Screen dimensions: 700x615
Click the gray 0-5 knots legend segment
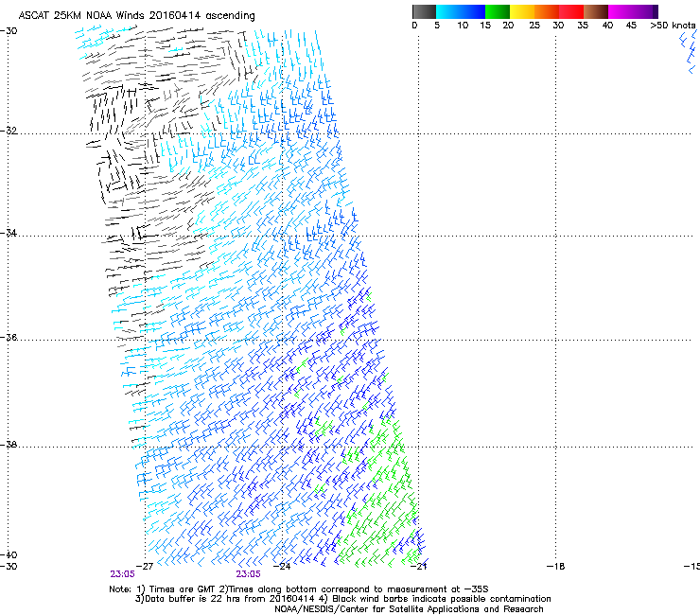coord(424,11)
